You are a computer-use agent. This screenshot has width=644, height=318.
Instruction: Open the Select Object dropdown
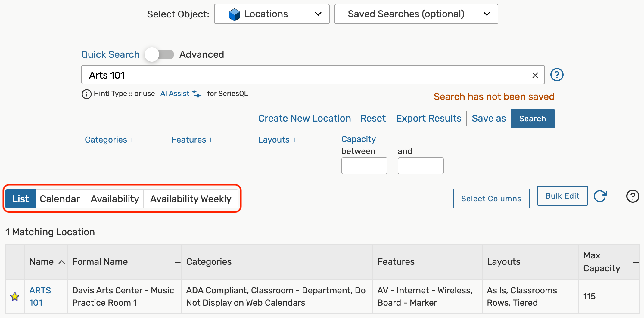click(271, 14)
